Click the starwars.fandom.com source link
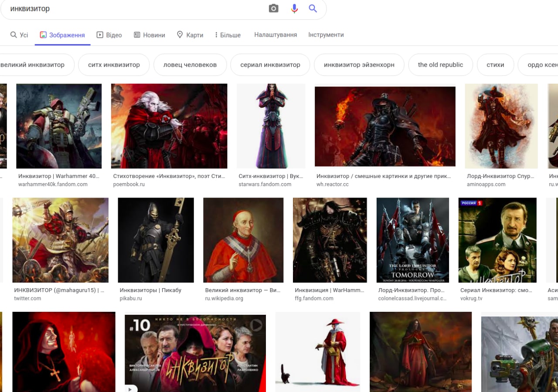The height and width of the screenshot is (392, 558). click(265, 184)
